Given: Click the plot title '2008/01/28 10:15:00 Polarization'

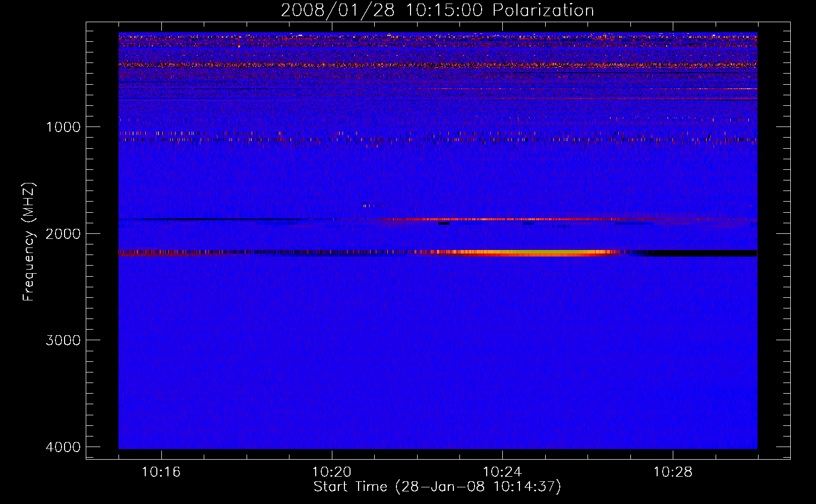Looking at the screenshot, I should pyautogui.click(x=437, y=11).
